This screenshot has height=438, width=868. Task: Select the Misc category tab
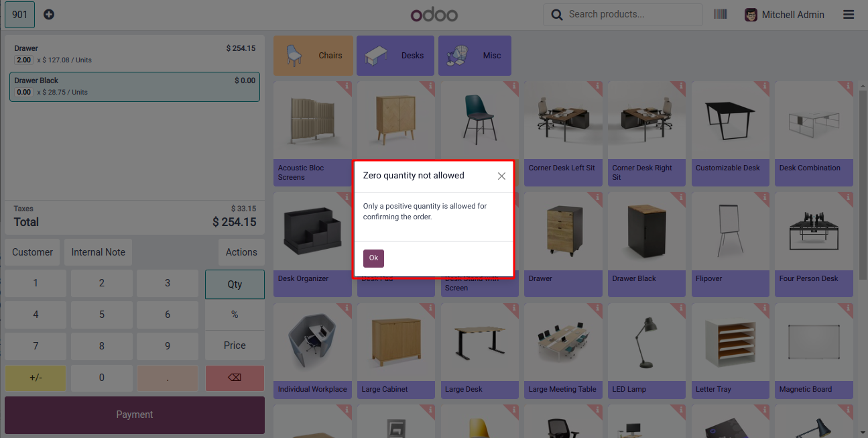[x=475, y=56]
